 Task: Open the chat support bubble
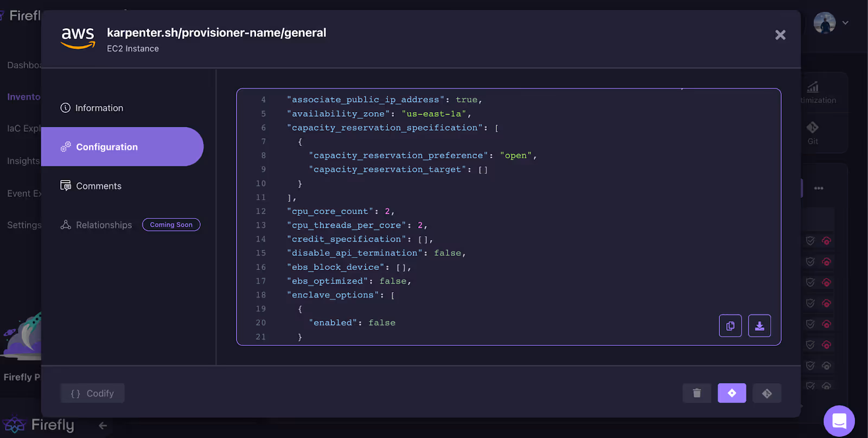(x=839, y=421)
